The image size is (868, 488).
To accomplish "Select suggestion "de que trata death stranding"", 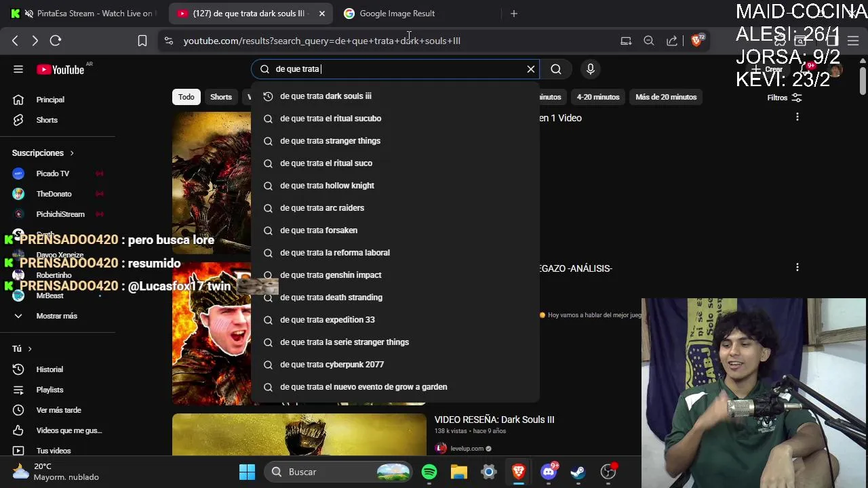I will pos(395,298).
